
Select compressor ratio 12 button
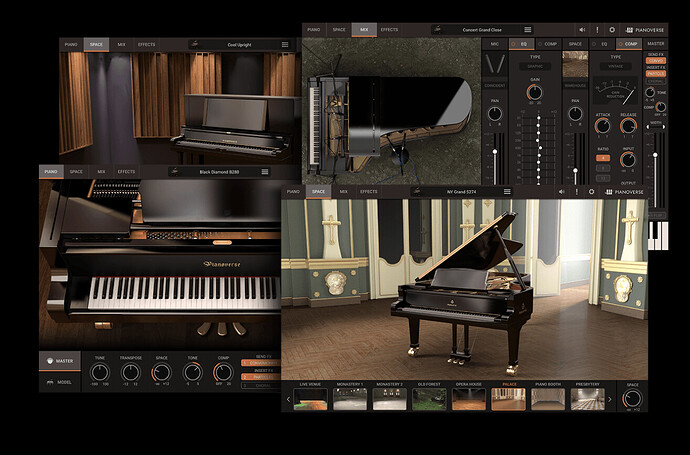(x=603, y=178)
